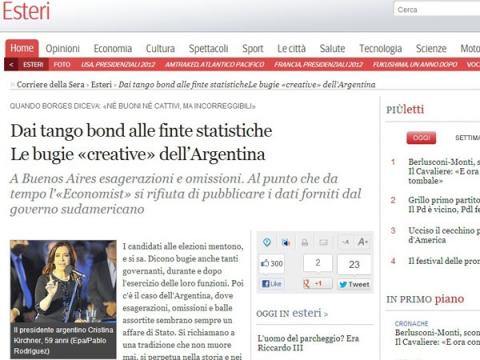Image resolution: width=480 pixels, height=360 pixels.
Task: Expand the Oggi in esteri section arrow
Action: 326,314
